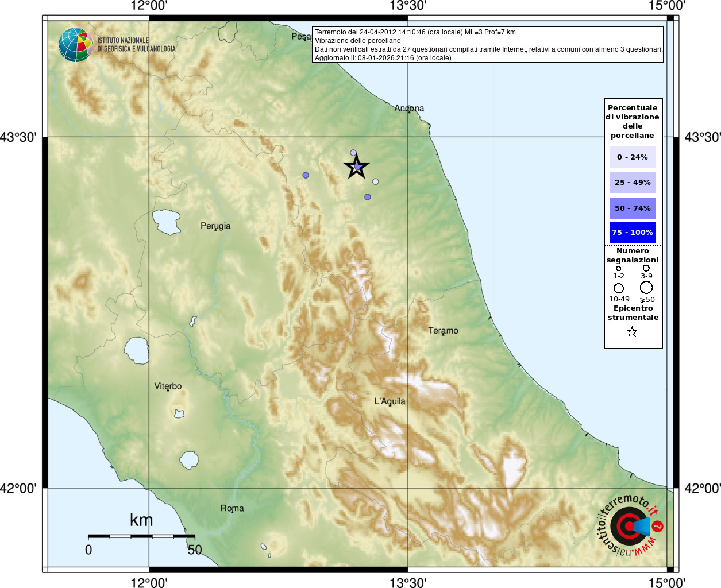Click the Teramo city label
This screenshot has width=721, height=588.
[x=444, y=331]
